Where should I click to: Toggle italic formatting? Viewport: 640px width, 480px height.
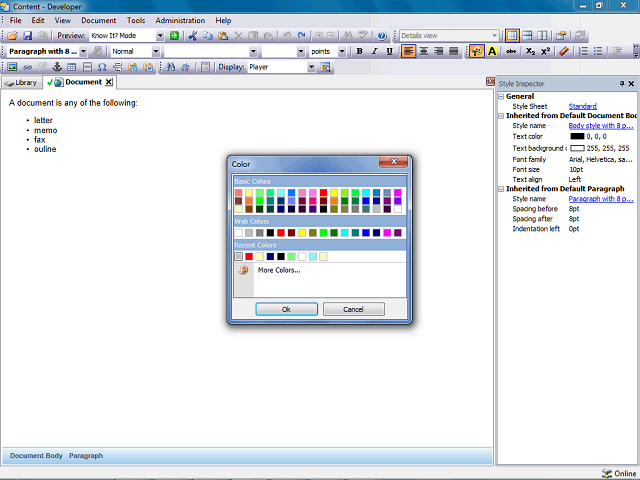[x=374, y=51]
